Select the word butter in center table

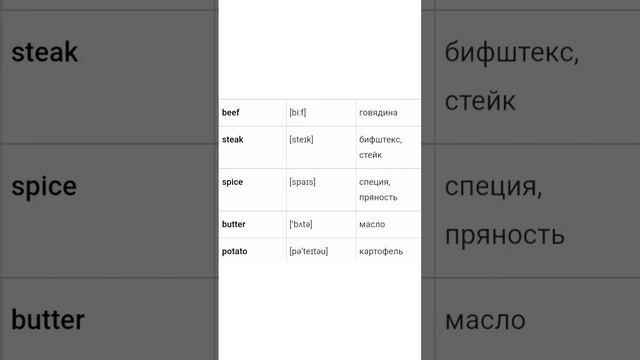(x=233, y=224)
